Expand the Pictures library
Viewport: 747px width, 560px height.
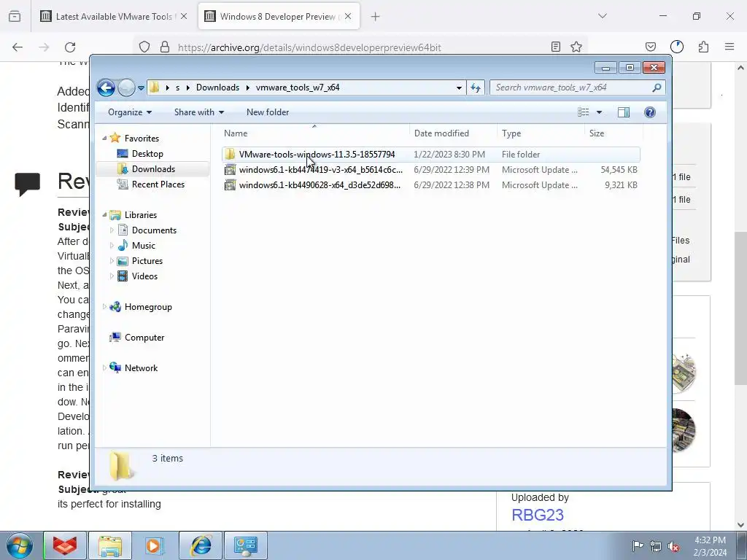(x=112, y=261)
